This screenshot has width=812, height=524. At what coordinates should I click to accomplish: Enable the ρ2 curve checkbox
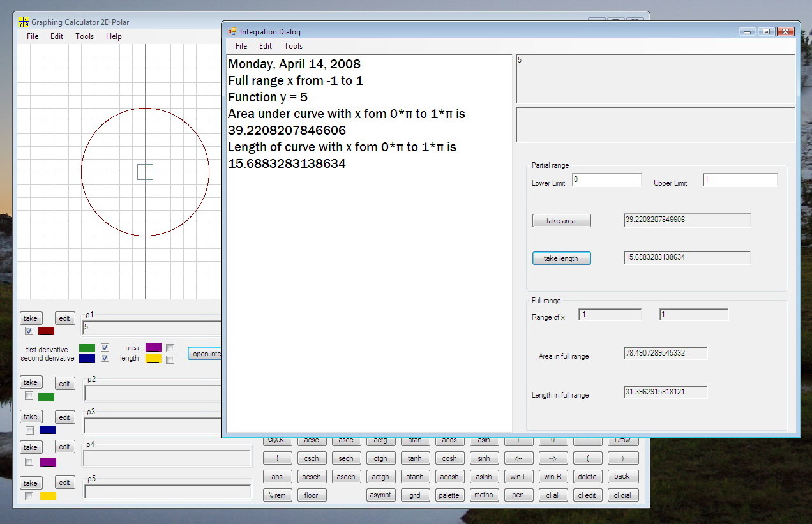click(x=29, y=396)
